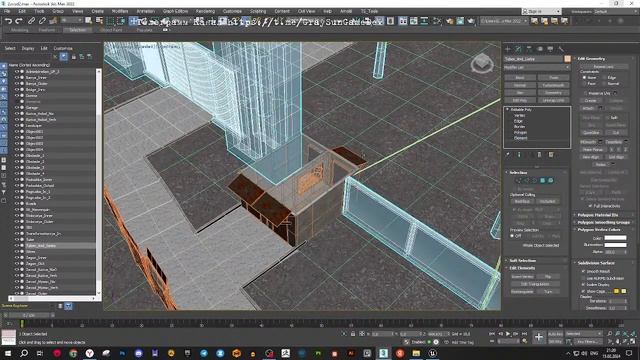Click the Unwrap UVW modifier button
This screenshot has height=360, width=640.
[553, 100]
